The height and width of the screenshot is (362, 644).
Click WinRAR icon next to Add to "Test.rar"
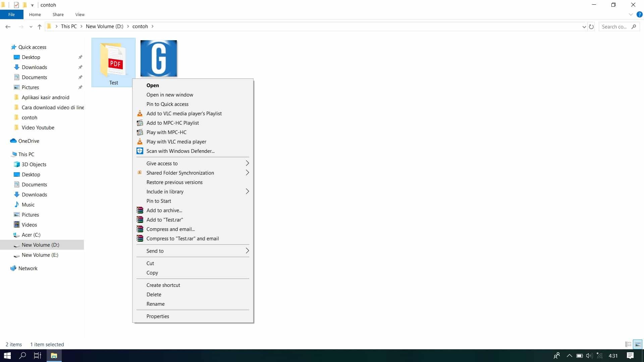pyautogui.click(x=140, y=220)
